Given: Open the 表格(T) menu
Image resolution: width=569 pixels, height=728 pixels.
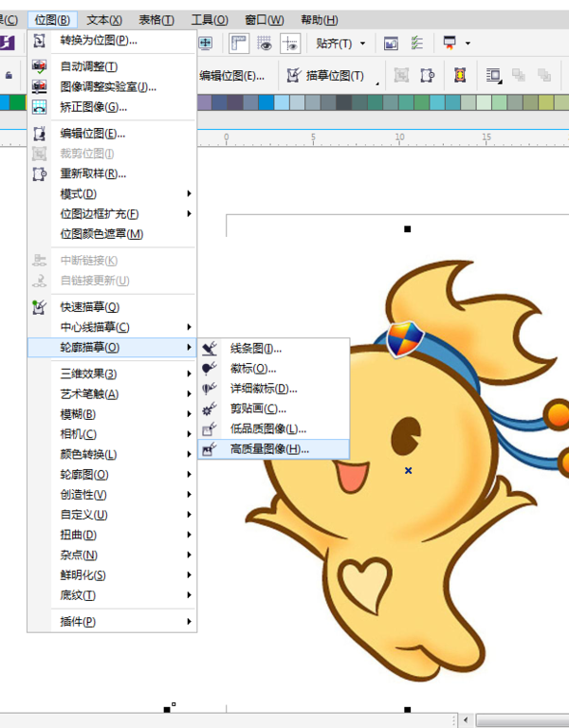Looking at the screenshot, I should point(156,20).
